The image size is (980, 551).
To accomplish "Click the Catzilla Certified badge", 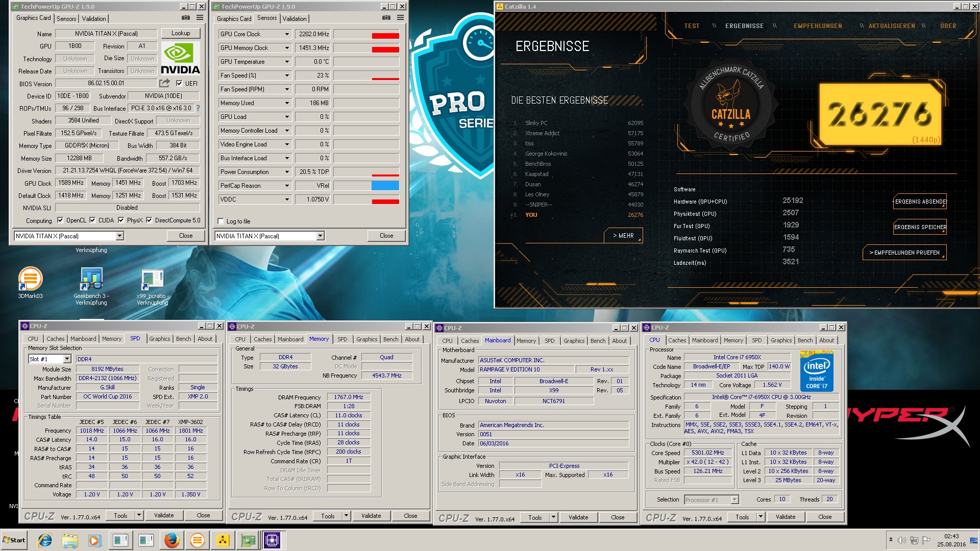I will 731,106.
